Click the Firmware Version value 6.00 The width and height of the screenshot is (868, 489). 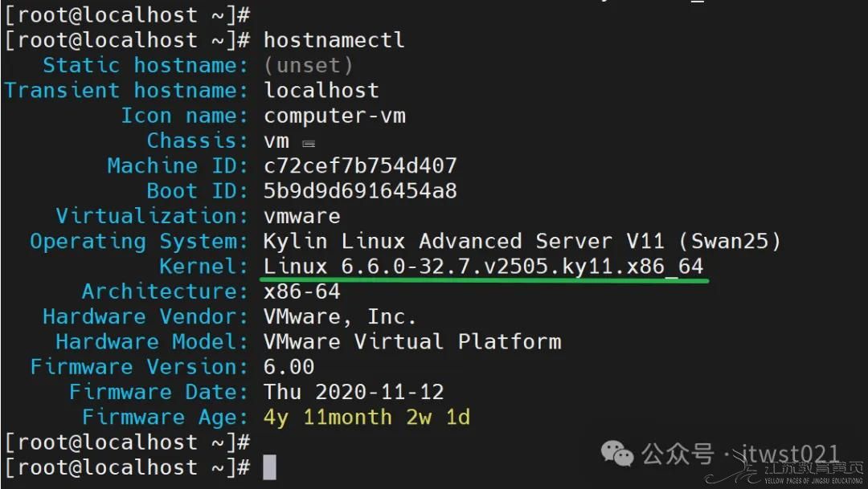click(289, 367)
